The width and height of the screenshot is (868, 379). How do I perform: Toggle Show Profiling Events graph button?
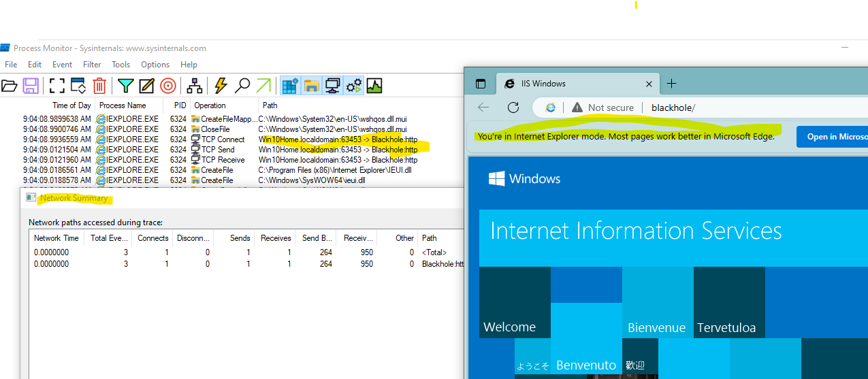click(x=374, y=86)
